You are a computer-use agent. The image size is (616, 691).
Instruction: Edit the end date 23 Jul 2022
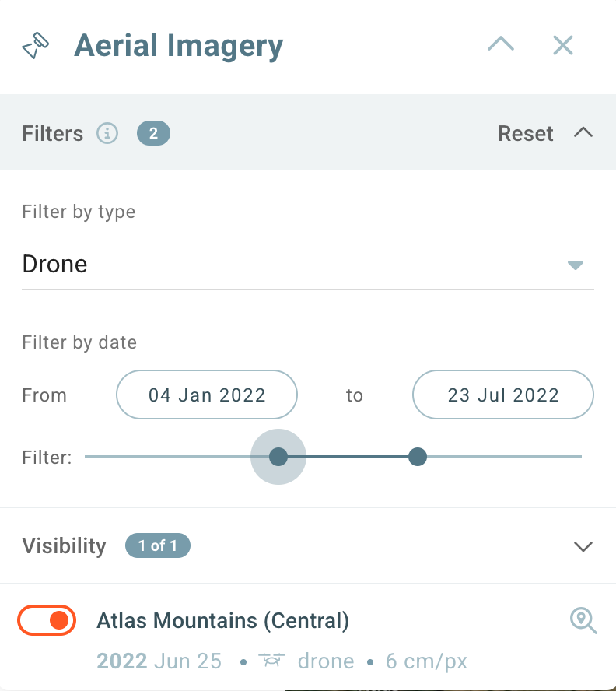[x=502, y=395]
